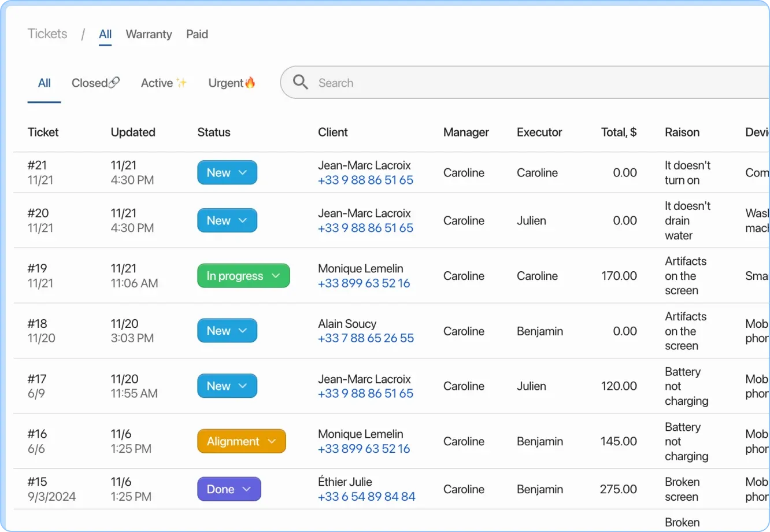Switch to the Warranty tab
The width and height of the screenshot is (770, 532).
point(149,34)
